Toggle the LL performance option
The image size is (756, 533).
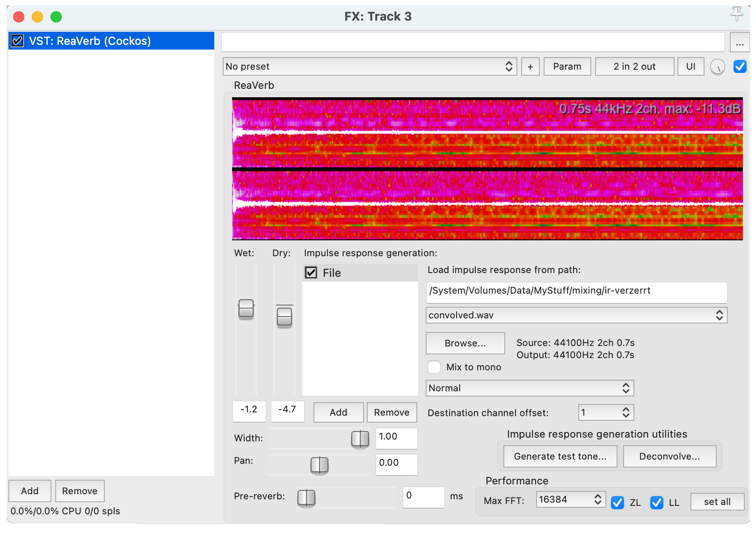click(x=657, y=502)
